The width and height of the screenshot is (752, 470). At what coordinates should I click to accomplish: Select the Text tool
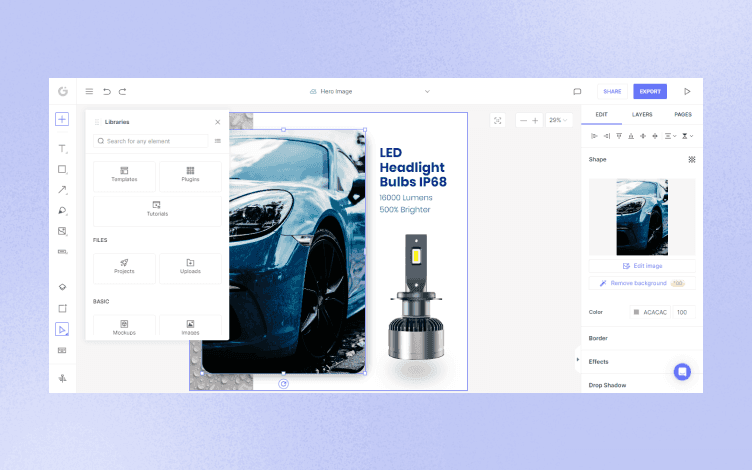click(x=62, y=149)
